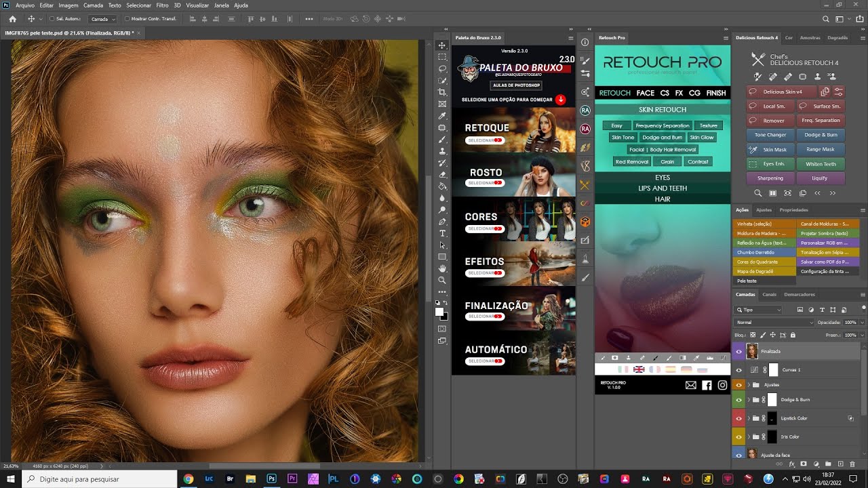Toggle visibility of Ajustes group

pyautogui.click(x=738, y=384)
